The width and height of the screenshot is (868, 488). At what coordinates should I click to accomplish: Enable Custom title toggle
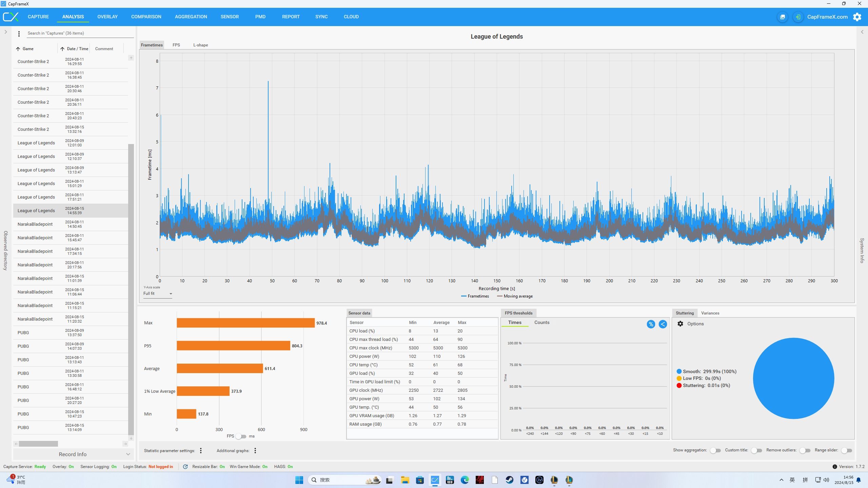(x=756, y=450)
